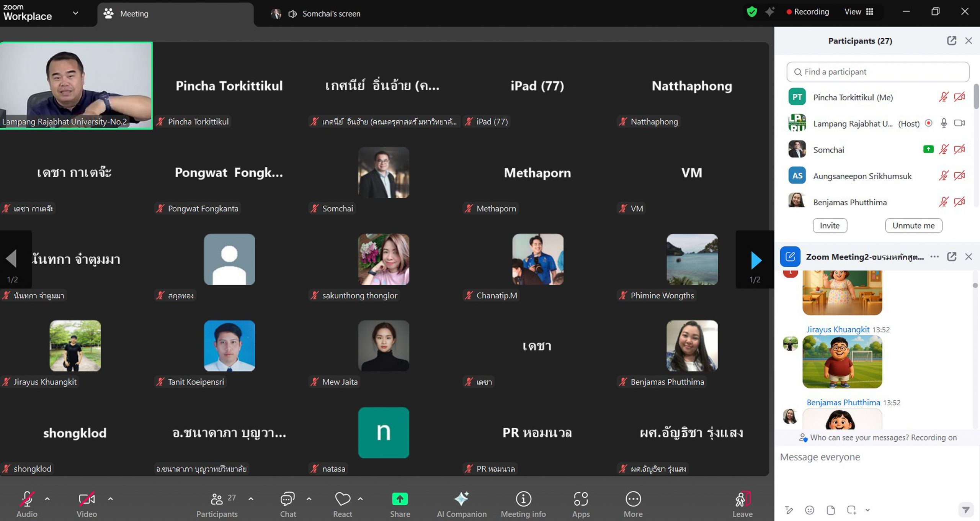Viewport: 980px width, 521px height.
Task: Expand the Audio options caret
Action: pyautogui.click(x=47, y=499)
